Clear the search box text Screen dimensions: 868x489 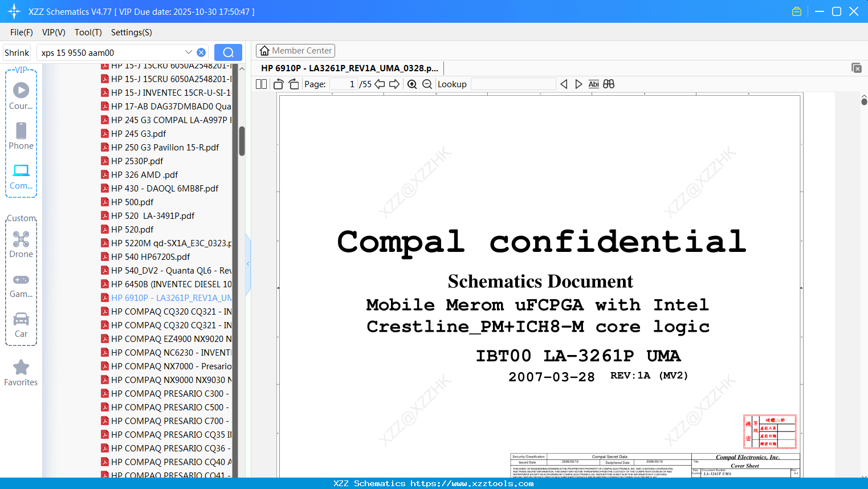(201, 52)
